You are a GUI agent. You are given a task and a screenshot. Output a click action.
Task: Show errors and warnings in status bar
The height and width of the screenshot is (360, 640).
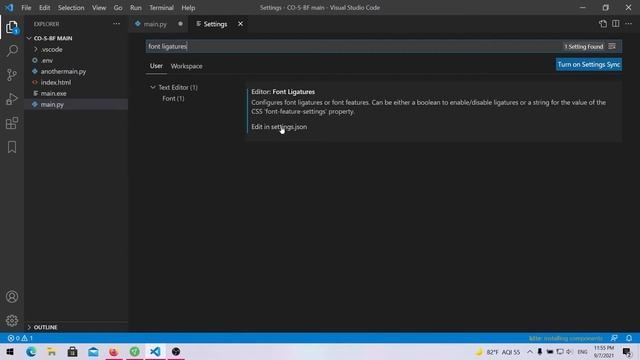coord(20,338)
